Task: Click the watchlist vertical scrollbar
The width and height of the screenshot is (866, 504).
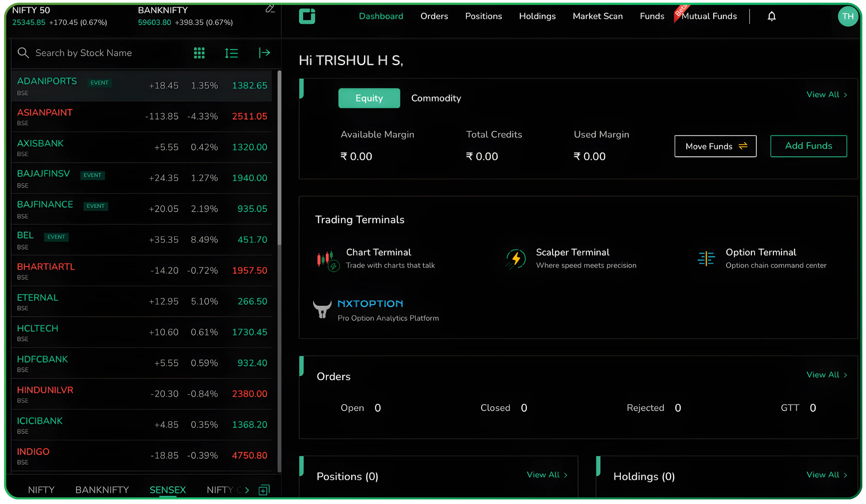Action: point(279,158)
